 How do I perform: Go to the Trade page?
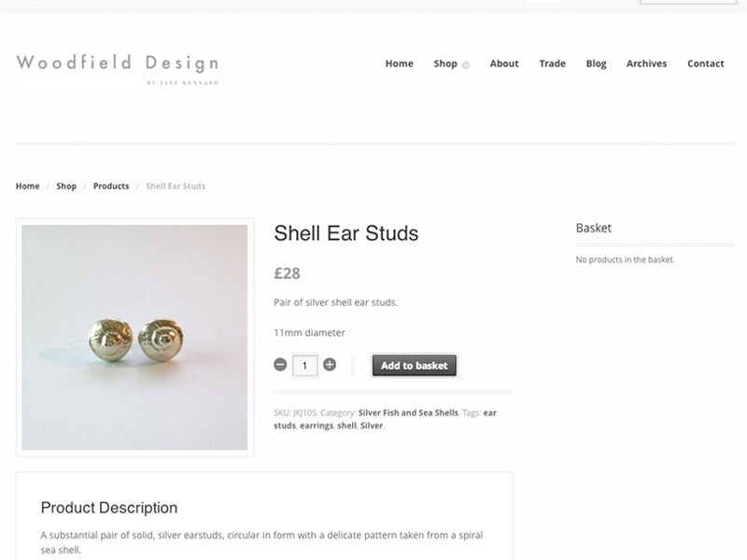pos(552,63)
